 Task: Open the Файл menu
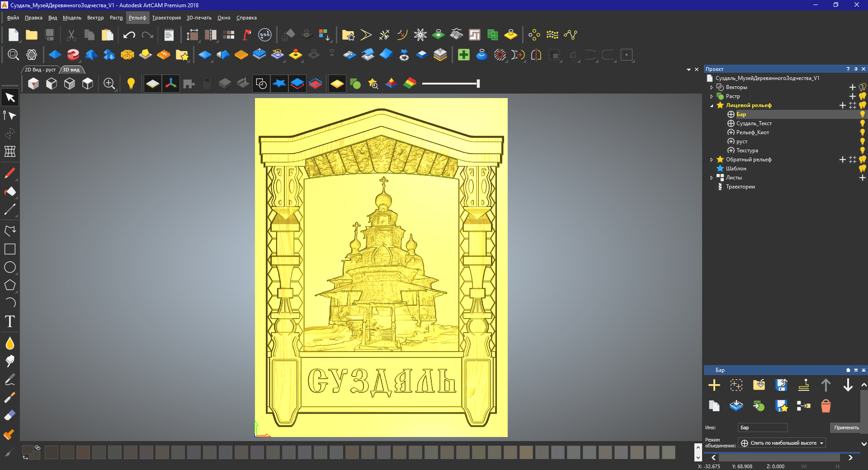[13, 18]
